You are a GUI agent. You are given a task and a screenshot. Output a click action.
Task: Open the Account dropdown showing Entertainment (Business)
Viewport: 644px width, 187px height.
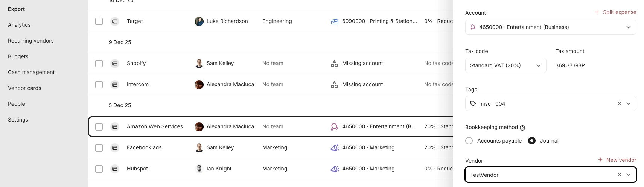coord(550,27)
